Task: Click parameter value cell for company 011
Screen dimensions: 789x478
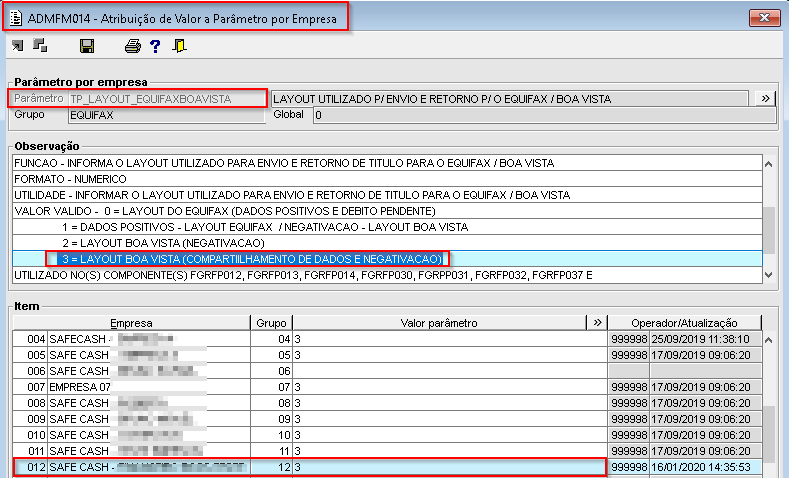Action: pyautogui.click(x=450, y=451)
